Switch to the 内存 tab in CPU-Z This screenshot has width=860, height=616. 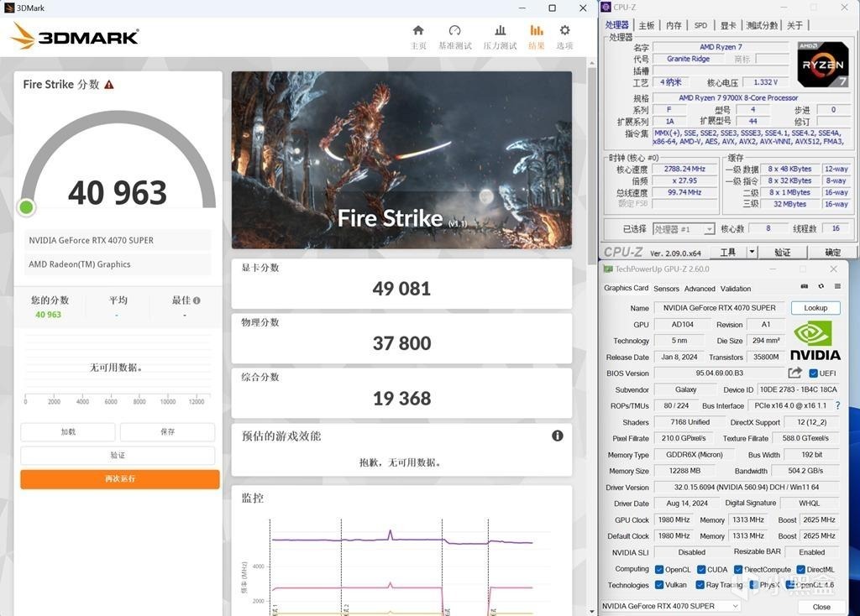click(674, 25)
